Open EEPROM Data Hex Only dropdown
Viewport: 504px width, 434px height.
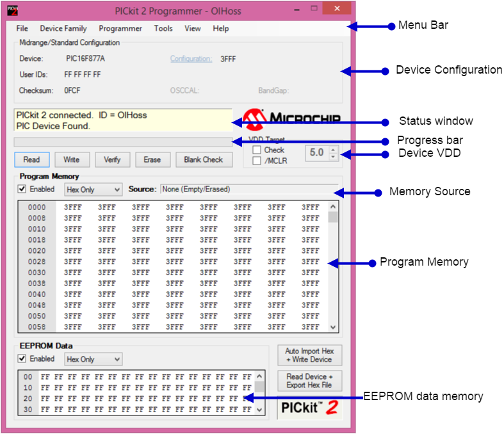coord(93,359)
